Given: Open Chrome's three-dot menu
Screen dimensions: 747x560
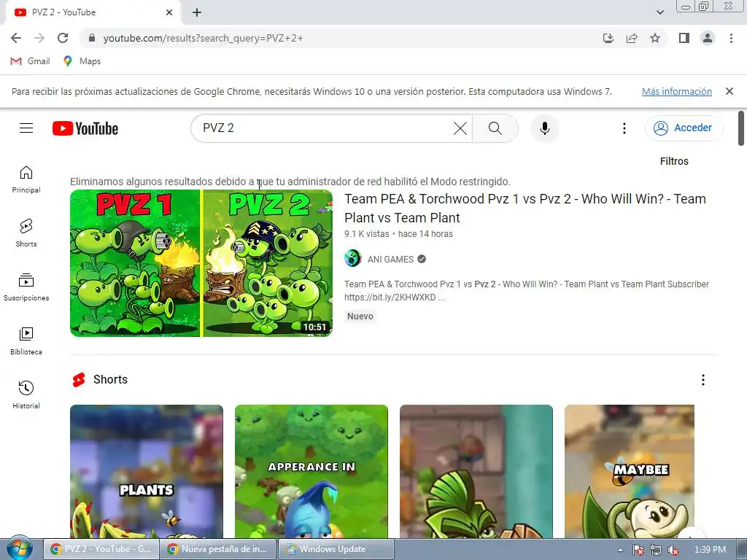Looking at the screenshot, I should pos(731,38).
